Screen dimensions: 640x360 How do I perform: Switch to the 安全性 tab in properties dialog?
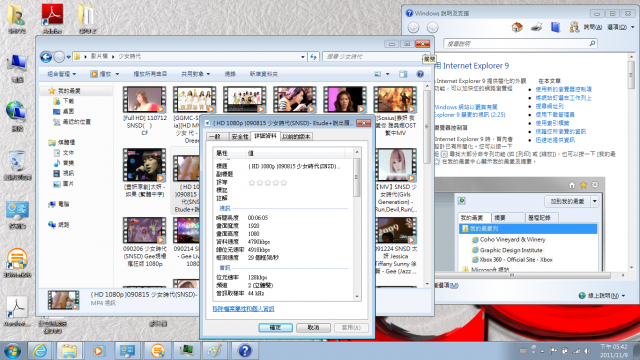[x=240, y=137]
